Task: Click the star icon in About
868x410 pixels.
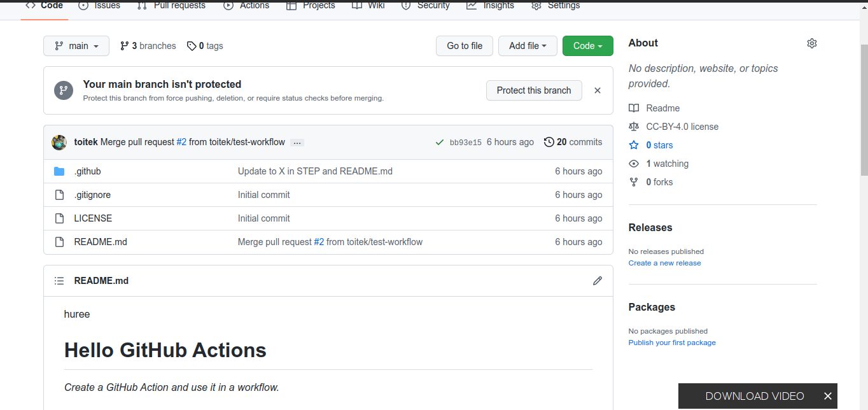Action: 634,145
